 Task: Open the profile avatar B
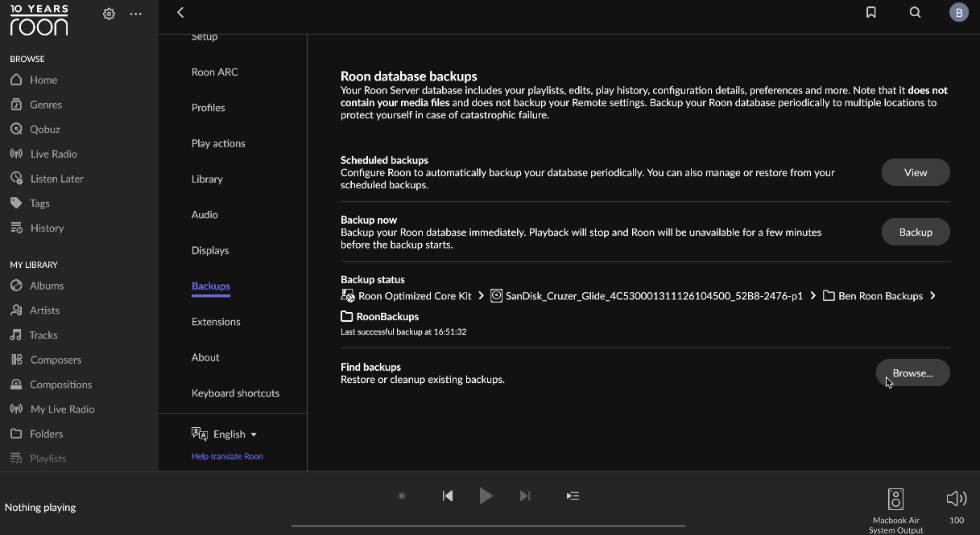pyautogui.click(x=958, y=12)
